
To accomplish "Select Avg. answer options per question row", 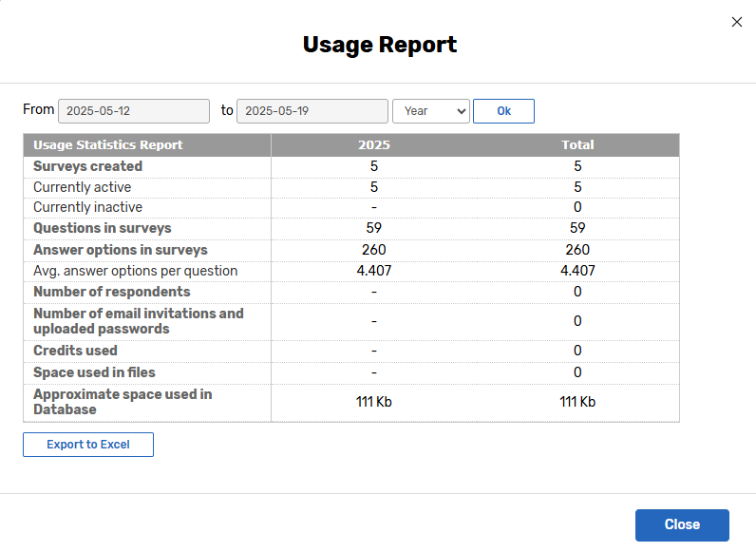I will tap(135, 271).
